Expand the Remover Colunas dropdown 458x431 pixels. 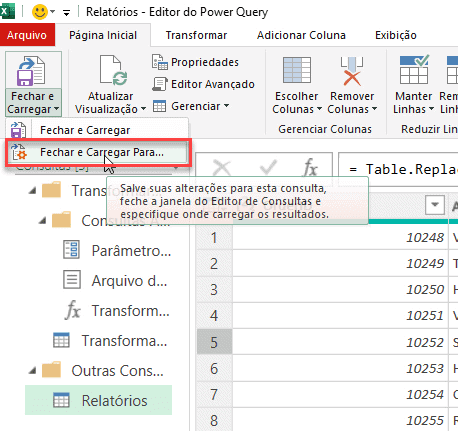pyautogui.click(x=374, y=109)
